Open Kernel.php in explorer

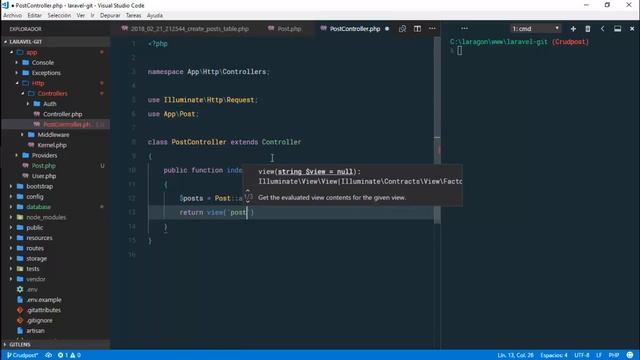(x=52, y=145)
